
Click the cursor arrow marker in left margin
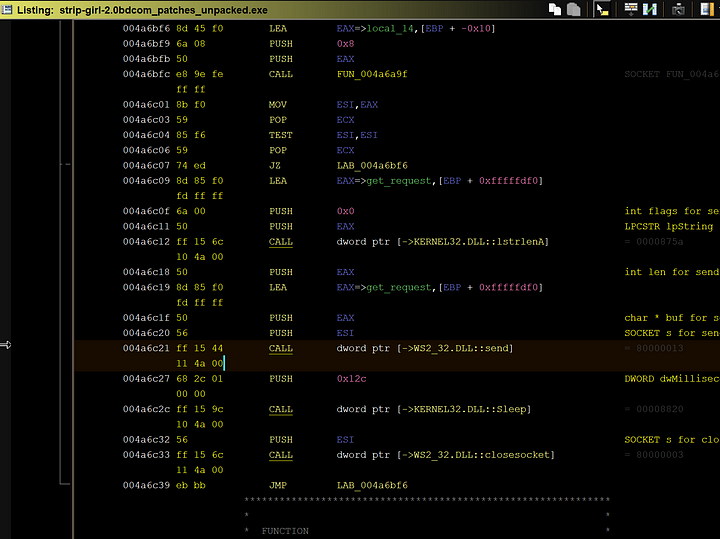(6, 345)
